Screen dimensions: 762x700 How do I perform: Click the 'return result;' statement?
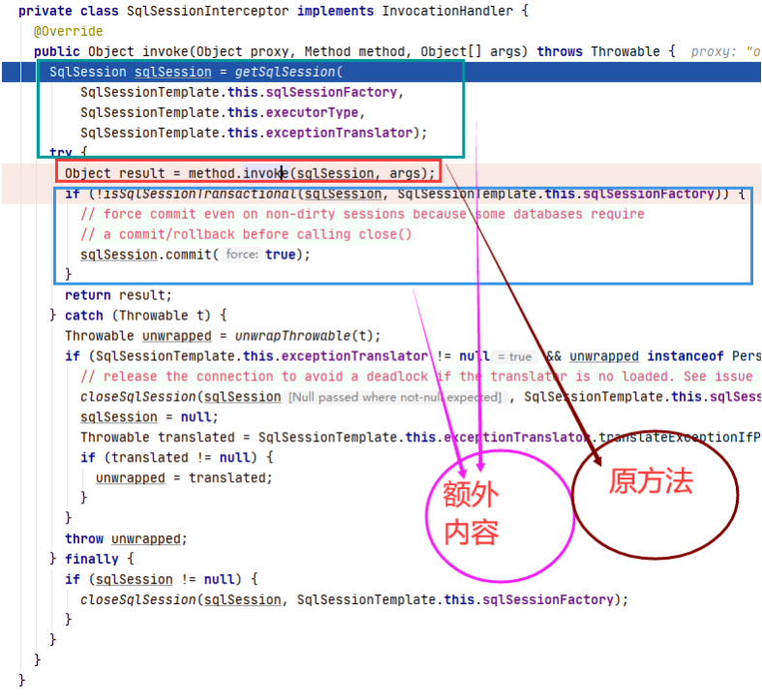click(x=118, y=295)
